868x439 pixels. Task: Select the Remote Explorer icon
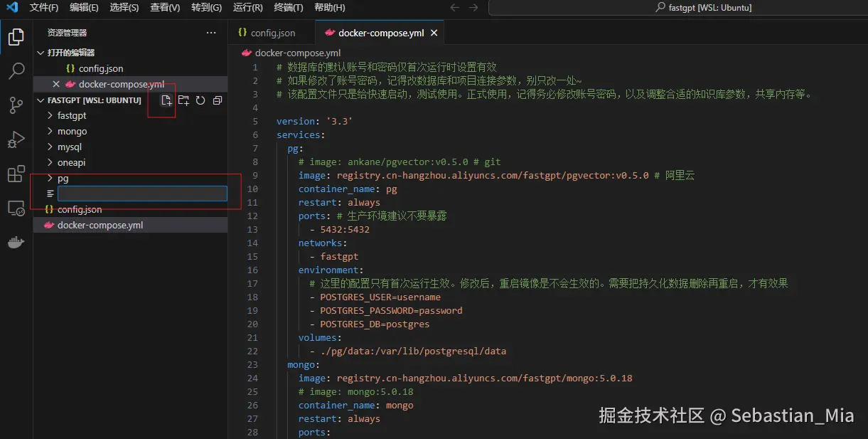16,207
